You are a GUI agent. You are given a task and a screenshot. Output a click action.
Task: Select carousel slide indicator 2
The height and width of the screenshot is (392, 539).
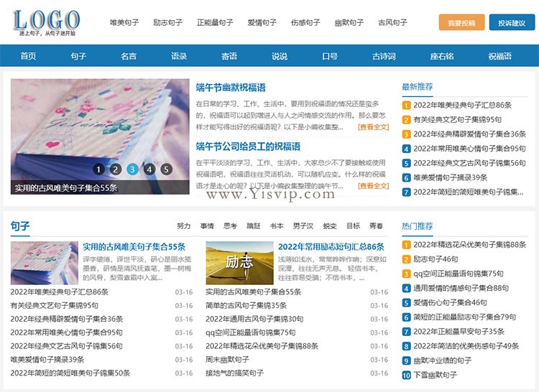116,169
